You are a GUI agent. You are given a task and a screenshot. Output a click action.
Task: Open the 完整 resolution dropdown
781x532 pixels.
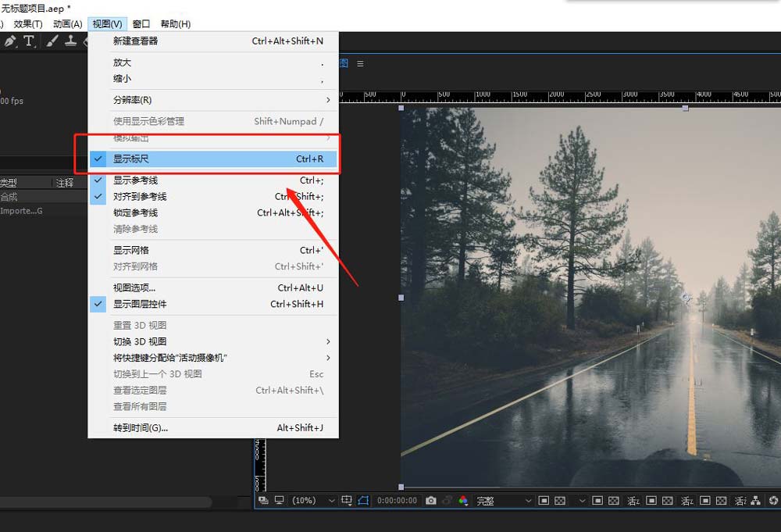coord(504,500)
